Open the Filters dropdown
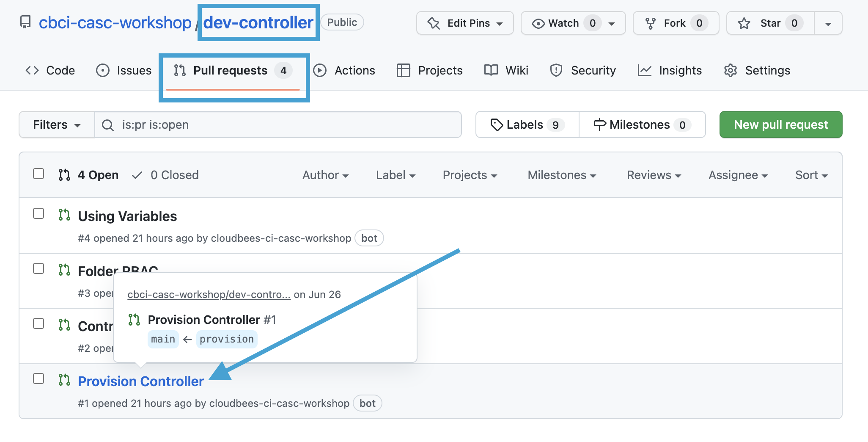 (56, 124)
